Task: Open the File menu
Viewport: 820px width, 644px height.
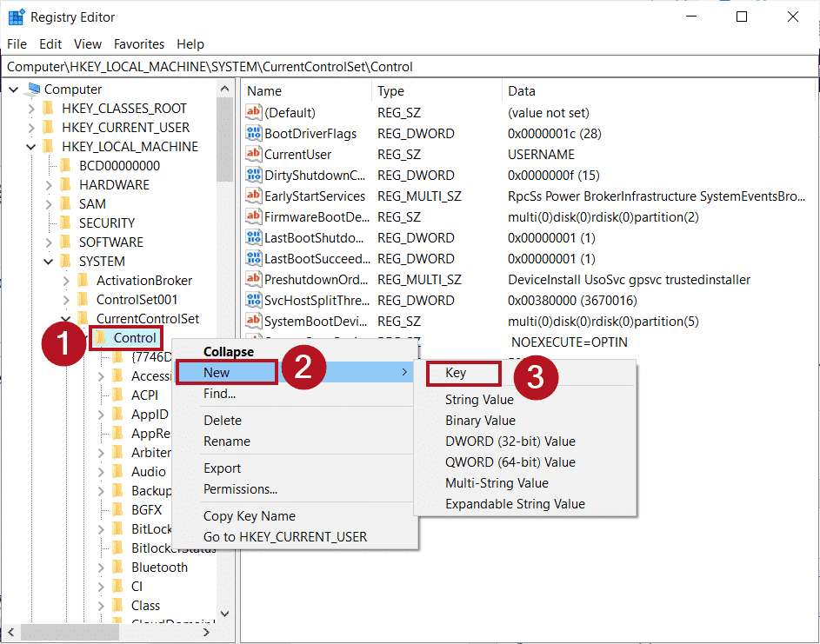Action: [17, 44]
